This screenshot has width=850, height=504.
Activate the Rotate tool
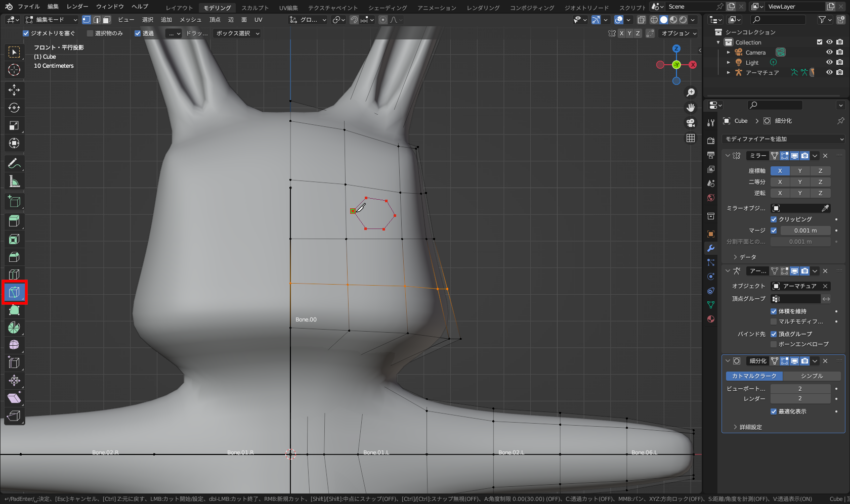pyautogui.click(x=14, y=108)
